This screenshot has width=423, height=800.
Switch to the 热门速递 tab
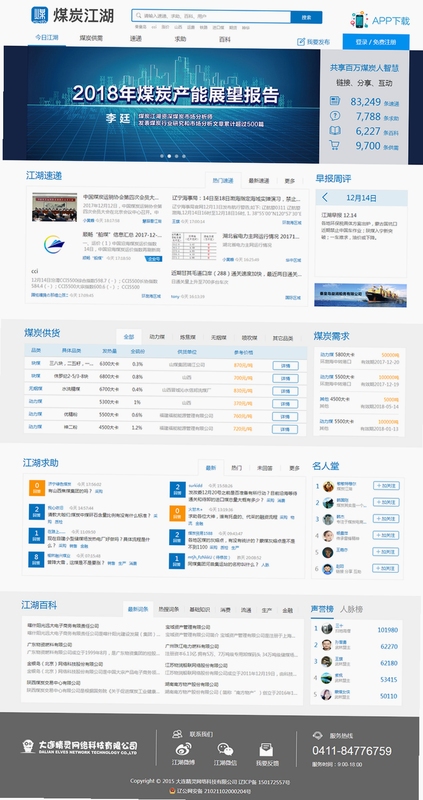222,181
